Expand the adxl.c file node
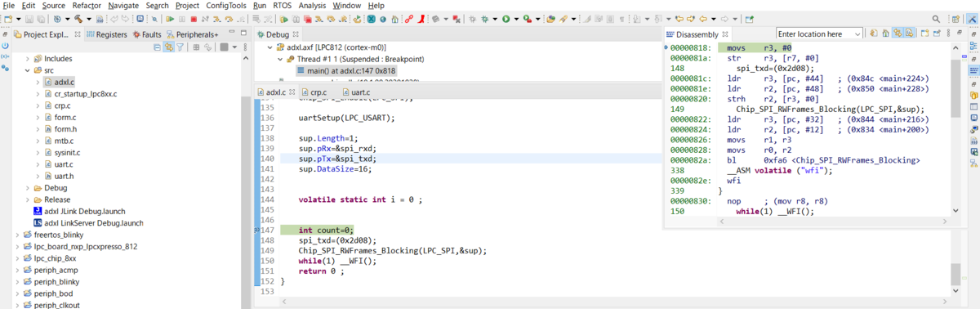The image size is (980, 309). pos(38,83)
